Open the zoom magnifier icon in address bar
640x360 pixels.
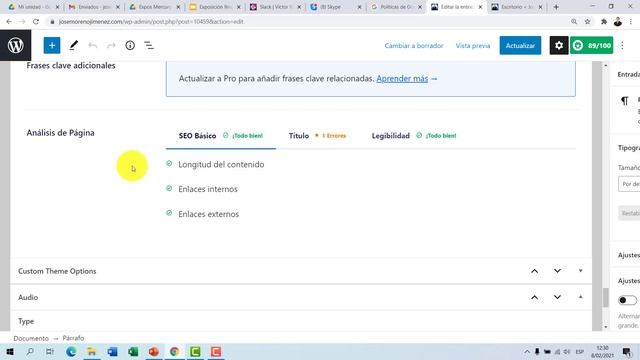point(574,22)
